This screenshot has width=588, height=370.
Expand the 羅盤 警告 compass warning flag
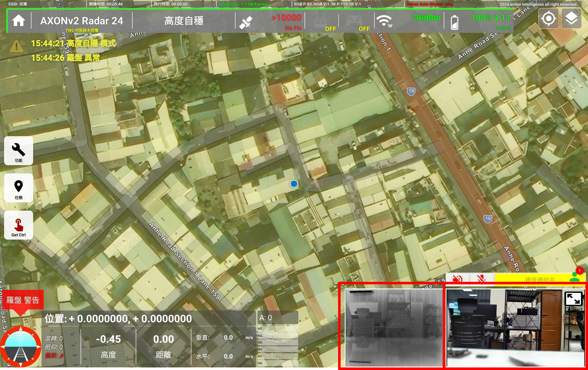[x=23, y=300]
